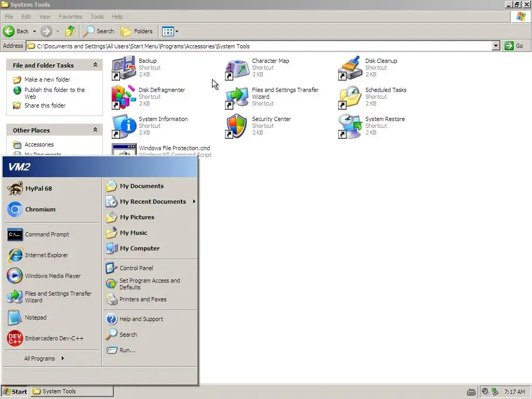Expand My Recent Documents submenu
Image resolution: width=532 pixels, height=399 pixels.
coord(150,202)
